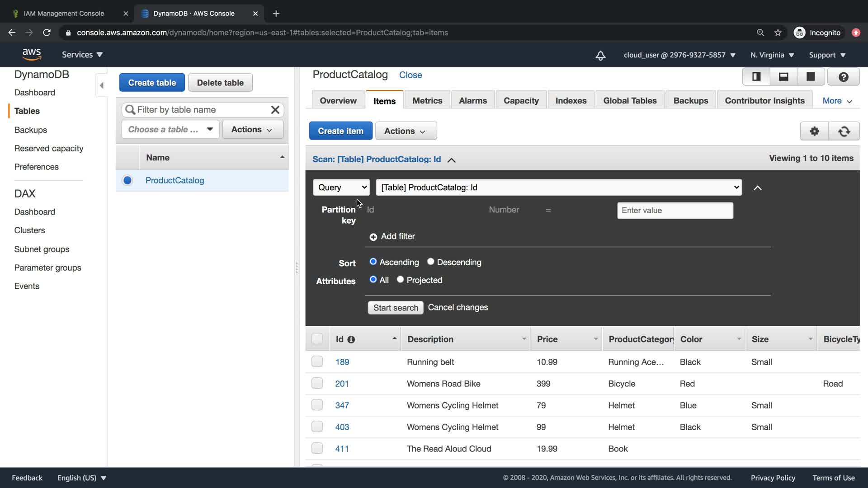The height and width of the screenshot is (488, 868).
Task: Switch to the Metrics tab
Action: pos(427,101)
